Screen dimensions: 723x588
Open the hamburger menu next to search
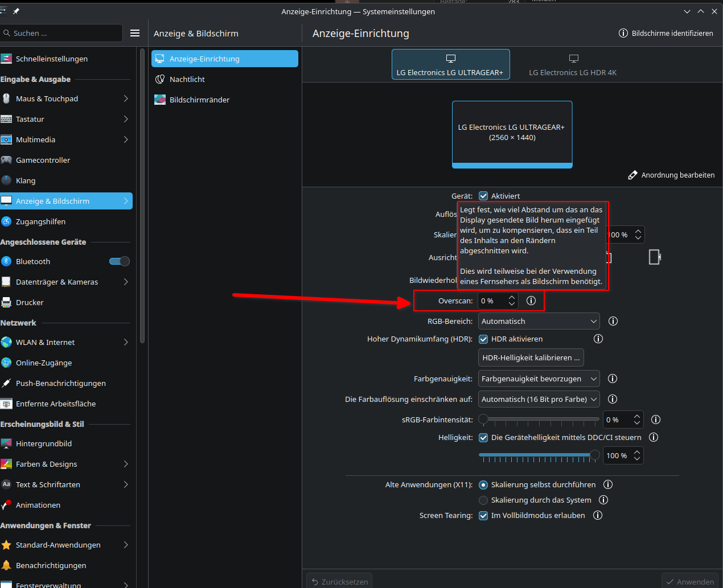135,33
